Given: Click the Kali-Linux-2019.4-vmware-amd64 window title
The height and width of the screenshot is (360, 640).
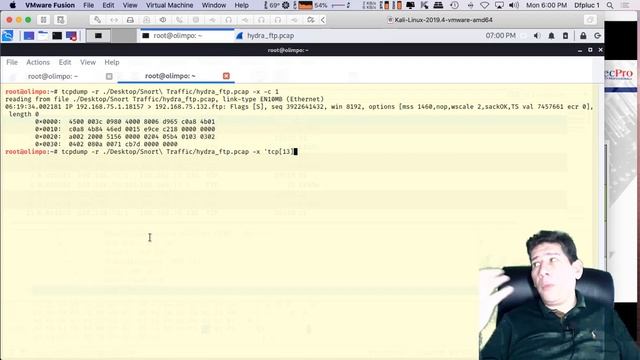Looking at the screenshot, I should 443,20.
